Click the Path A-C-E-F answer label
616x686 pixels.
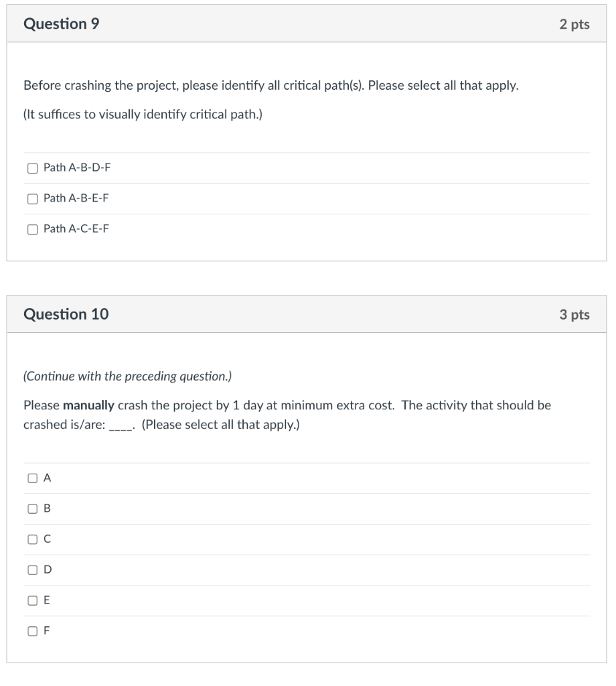click(x=76, y=228)
